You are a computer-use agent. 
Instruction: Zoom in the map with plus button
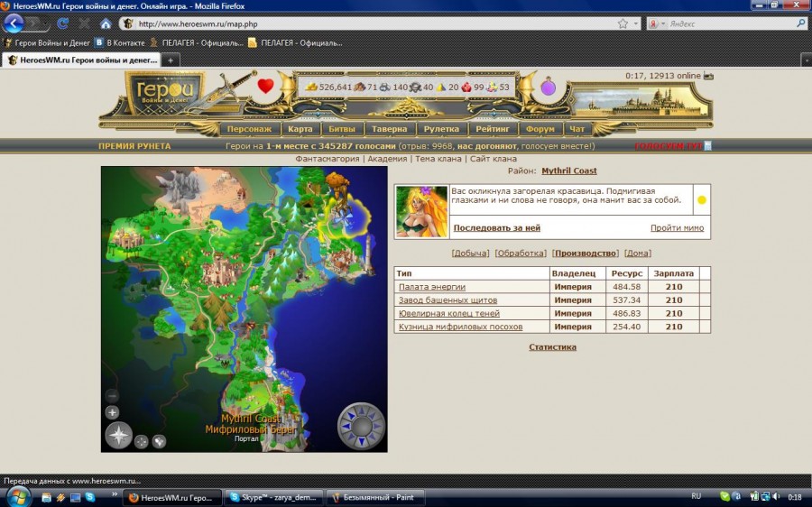click(x=113, y=412)
